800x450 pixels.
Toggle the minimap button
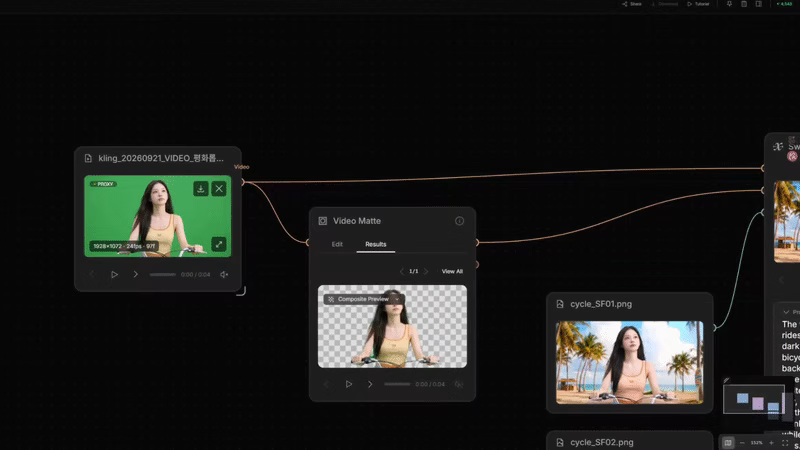point(728,443)
